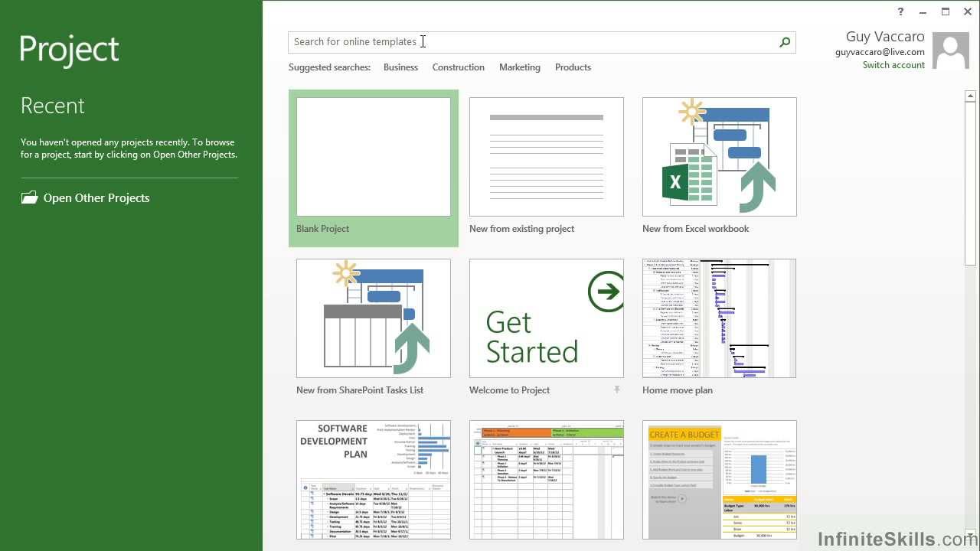Viewport: 980px width, 551px height.
Task: Select the Construction suggested search
Action: 458,67
